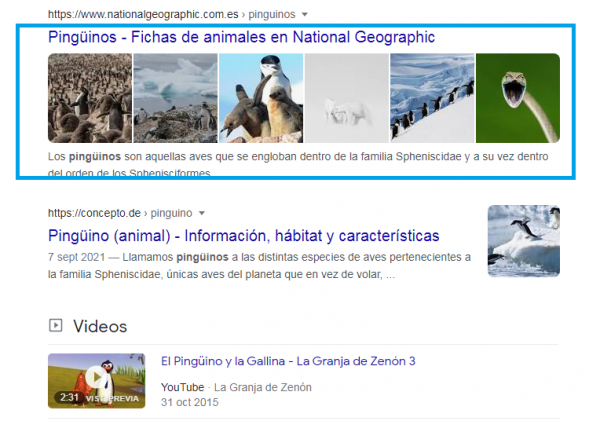View penguin colony crowd thumbnail
600x421 pixels.
click(x=90, y=98)
